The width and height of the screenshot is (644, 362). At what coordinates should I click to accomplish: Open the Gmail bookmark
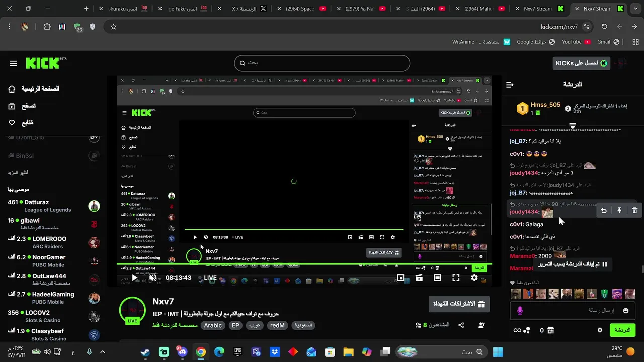click(x=607, y=42)
